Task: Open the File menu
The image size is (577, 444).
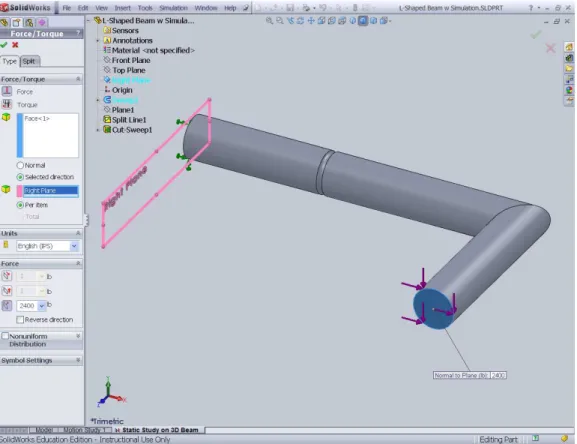Action: tap(67, 8)
